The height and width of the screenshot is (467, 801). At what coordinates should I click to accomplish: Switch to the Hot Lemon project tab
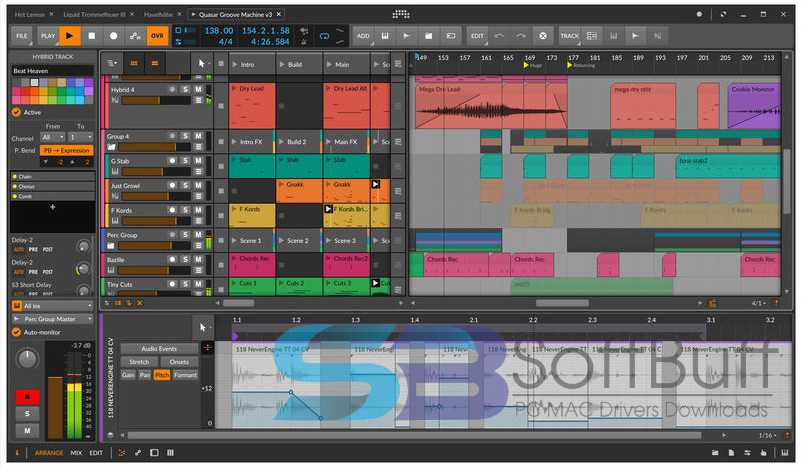tap(30, 15)
